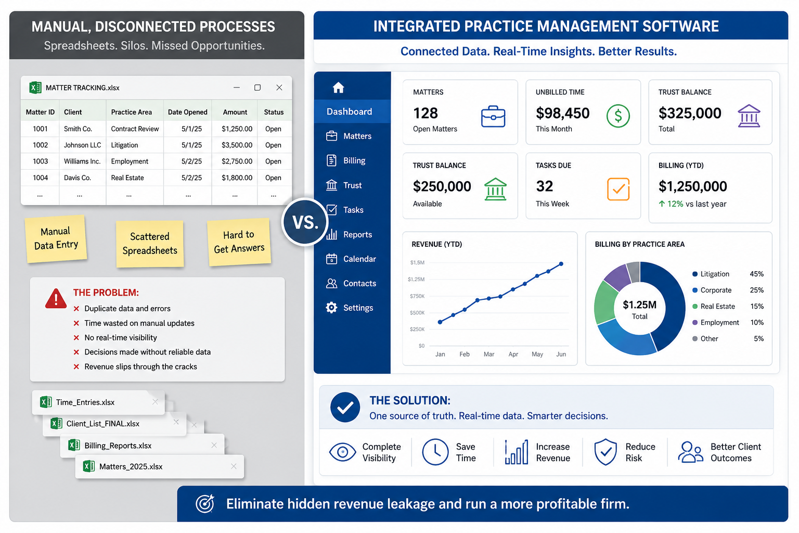The width and height of the screenshot is (799, 533).
Task: Select the Employment purple legend dot
Action: coord(695,323)
